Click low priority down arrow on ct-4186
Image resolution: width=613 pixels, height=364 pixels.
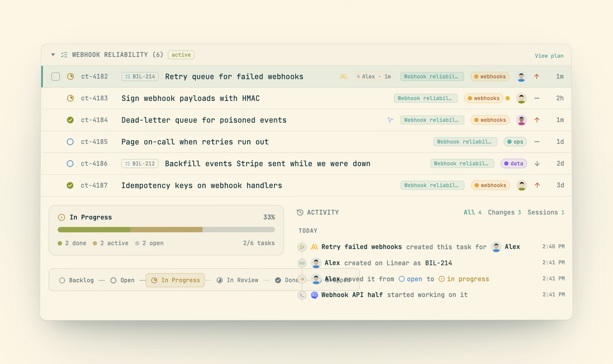point(537,163)
